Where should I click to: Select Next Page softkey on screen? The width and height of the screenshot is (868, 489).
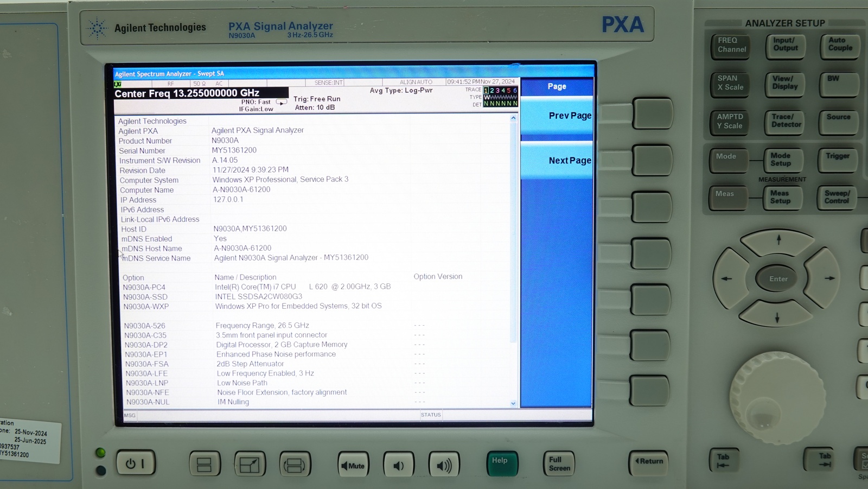point(557,160)
